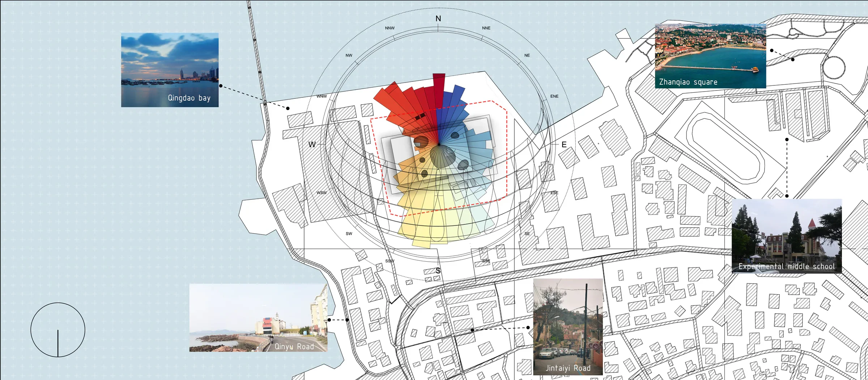Click the NNE direction label

click(486, 28)
